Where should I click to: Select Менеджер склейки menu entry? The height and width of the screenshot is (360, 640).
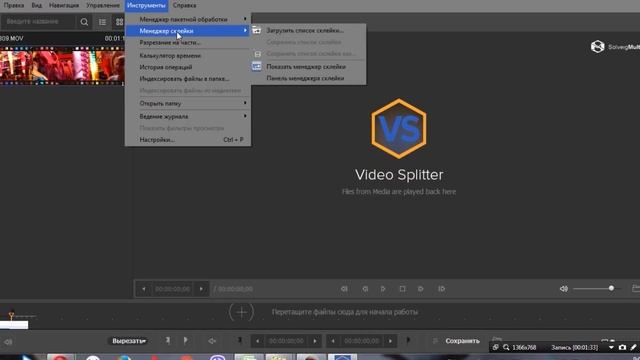(x=188, y=31)
